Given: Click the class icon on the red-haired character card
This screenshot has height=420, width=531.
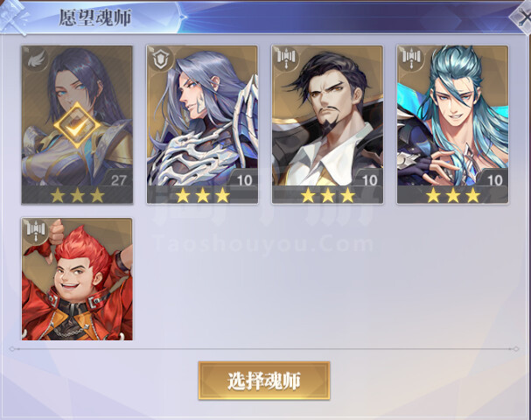Looking at the screenshot, I should [x=36, y=232].
